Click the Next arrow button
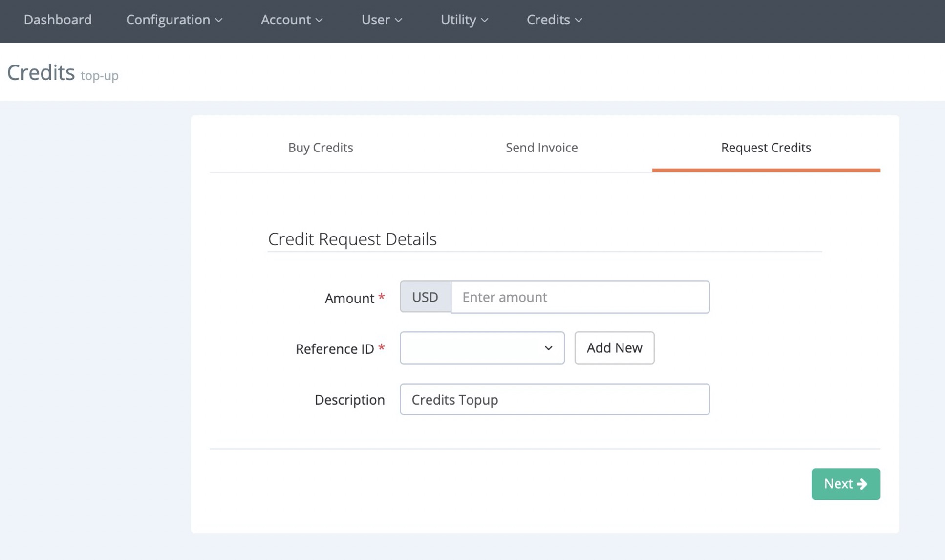The width and height of the screenshot is (945, 560). click(x=845, y=484)
